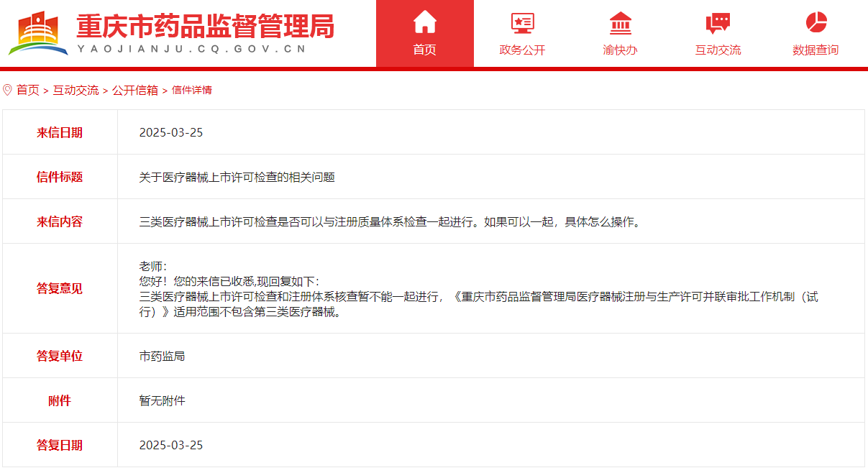Click the 互动交流 chat bubble icon
The width and height of the screenshot is (868, 473).
[718, 23]
